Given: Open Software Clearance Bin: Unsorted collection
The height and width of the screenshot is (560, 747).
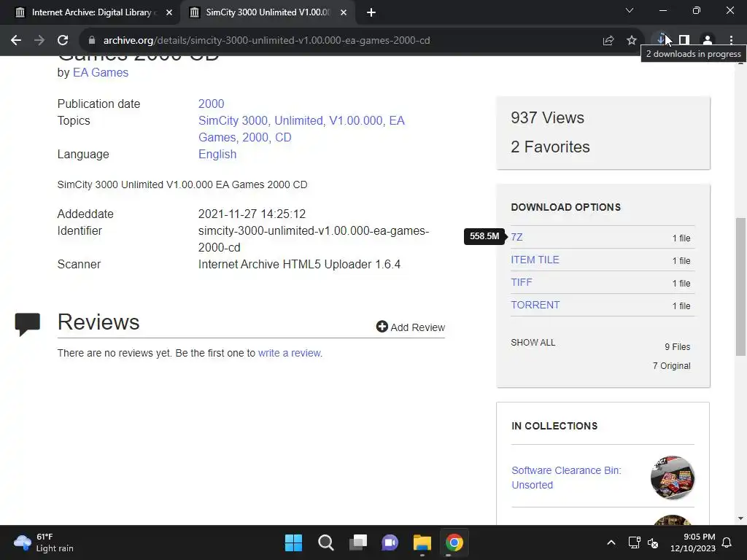Looking at the screenshot, I should click(566, 478).
